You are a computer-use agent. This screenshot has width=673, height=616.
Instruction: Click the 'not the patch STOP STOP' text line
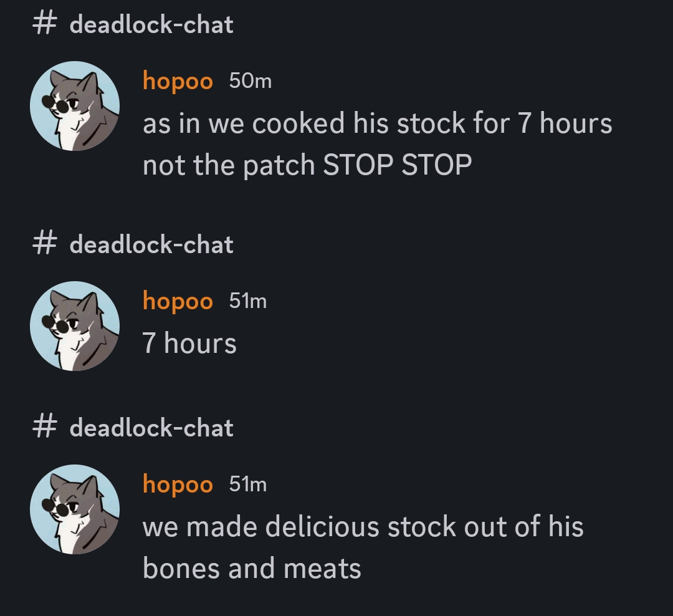tap(307, 165)
